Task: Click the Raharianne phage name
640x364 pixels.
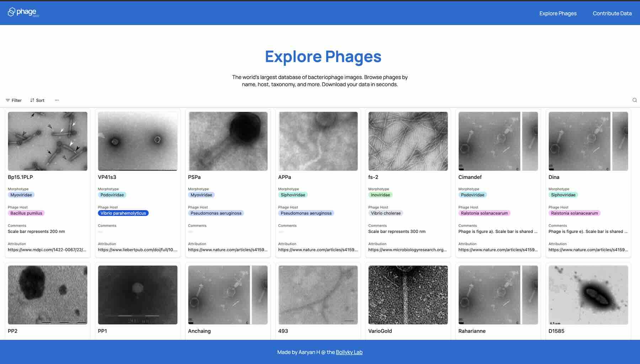Action: point(472,331)
